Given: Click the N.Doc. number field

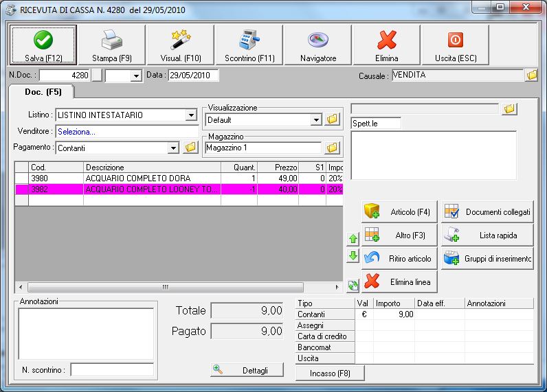Looking at the screenshot, I should [x=65, y=76].
